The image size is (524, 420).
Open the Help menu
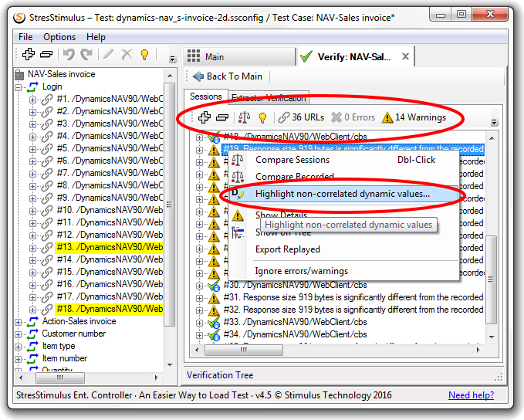pyautogui.click(x=96, y=37)
